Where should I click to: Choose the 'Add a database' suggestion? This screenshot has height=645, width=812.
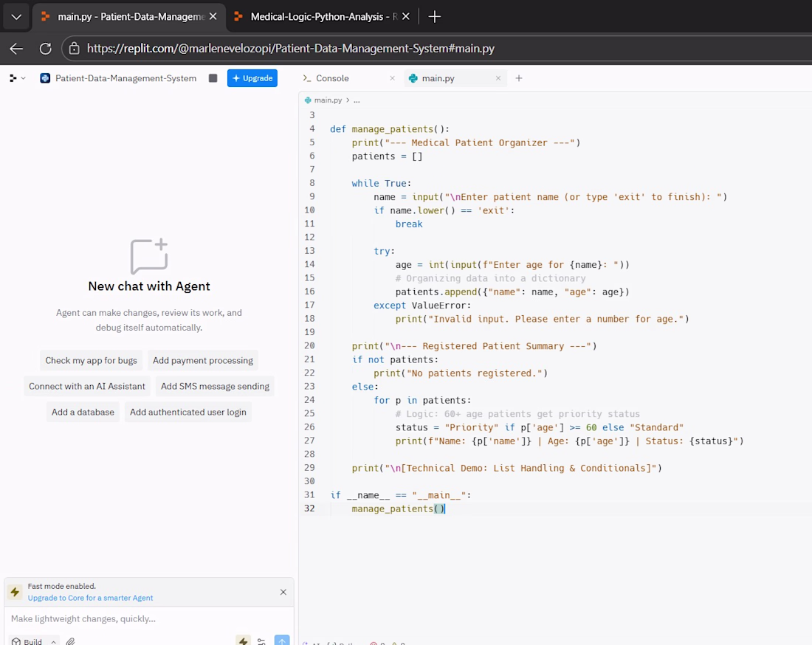[83, 412]
